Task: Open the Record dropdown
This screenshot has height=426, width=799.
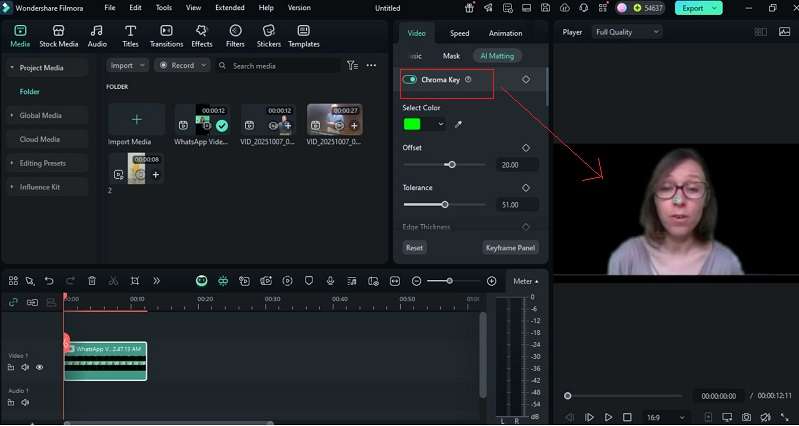Action: point(182,65)
